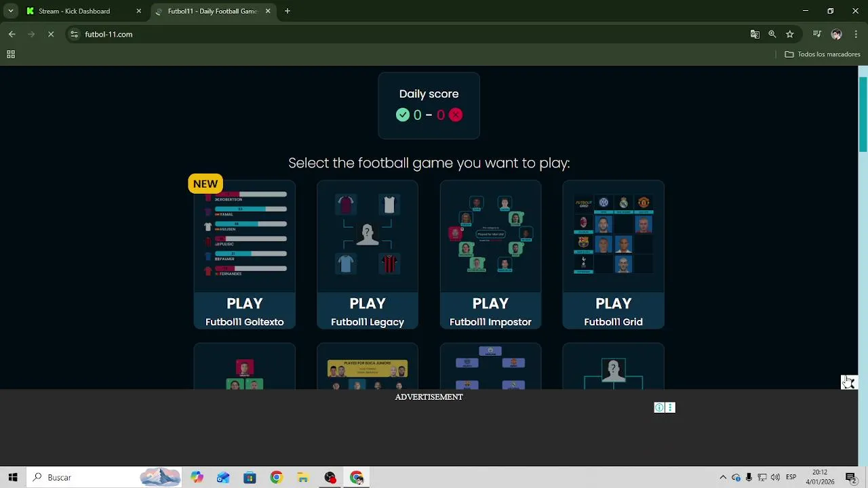Open the Todos los marcadores folder
This screenshot has height=488, width=868.
coord(823,54)
